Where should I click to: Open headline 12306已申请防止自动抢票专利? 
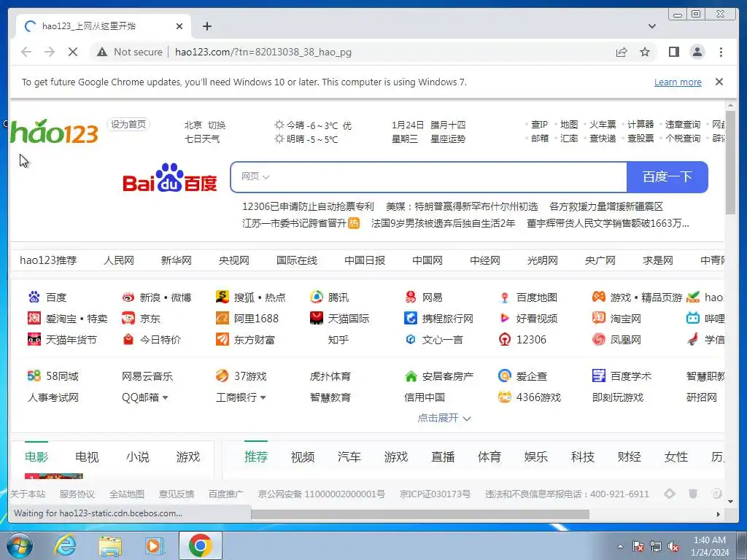tap(309, 206)
